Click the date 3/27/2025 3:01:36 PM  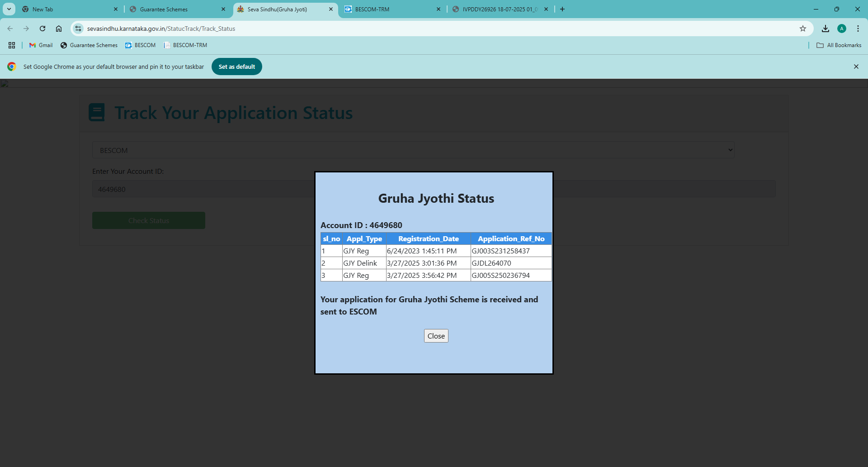coord(422,263)
